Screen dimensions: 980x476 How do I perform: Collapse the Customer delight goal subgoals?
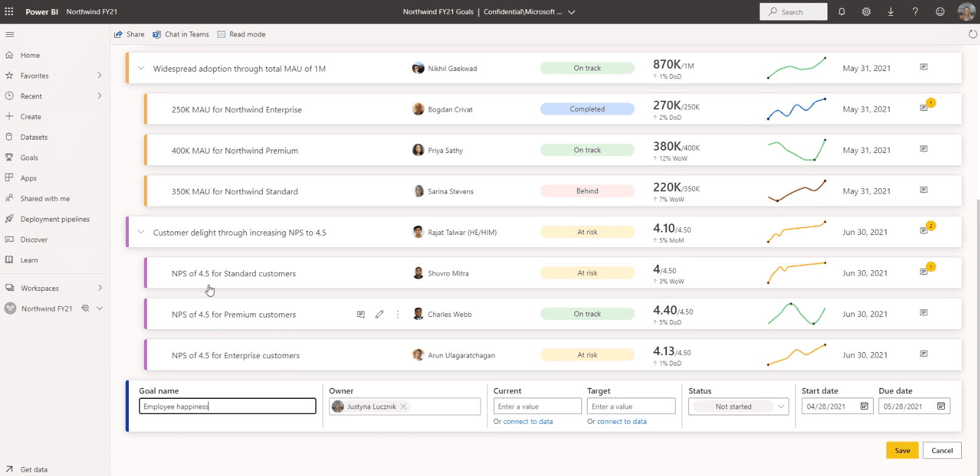pyautogui.click(x=141, y=233)
